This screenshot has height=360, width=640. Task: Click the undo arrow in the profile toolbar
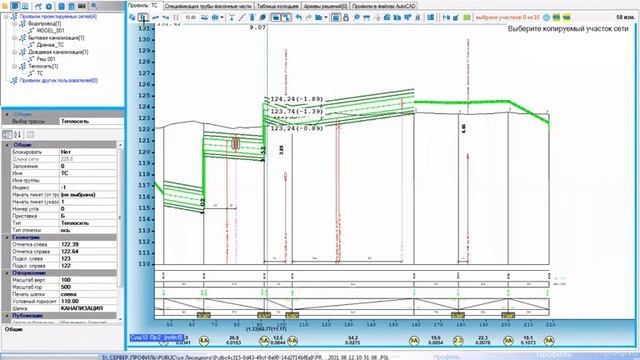pyautogui.click(x=299, y=18)
